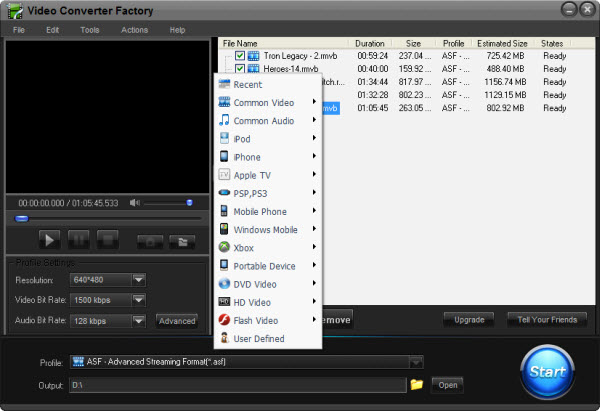This screenshot has width=600, height=411.
Task: Click the 1156.74 MB estimated size cell
Action: pos(505,82)
